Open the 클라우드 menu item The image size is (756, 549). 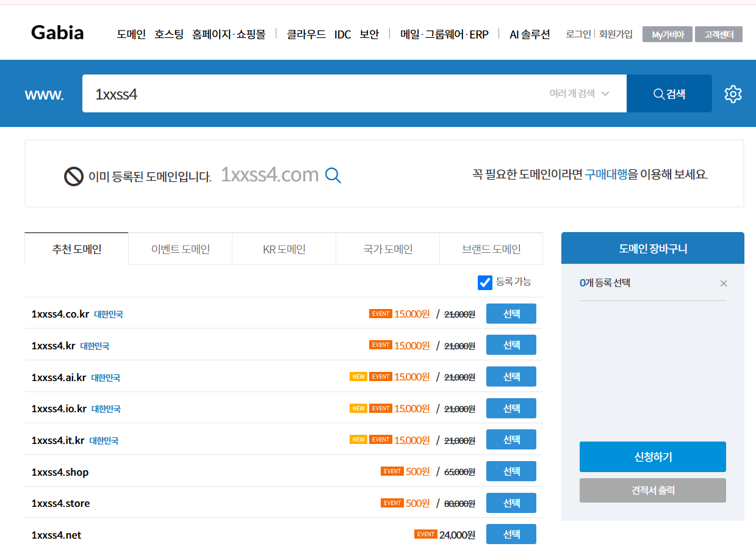point(305,34)
